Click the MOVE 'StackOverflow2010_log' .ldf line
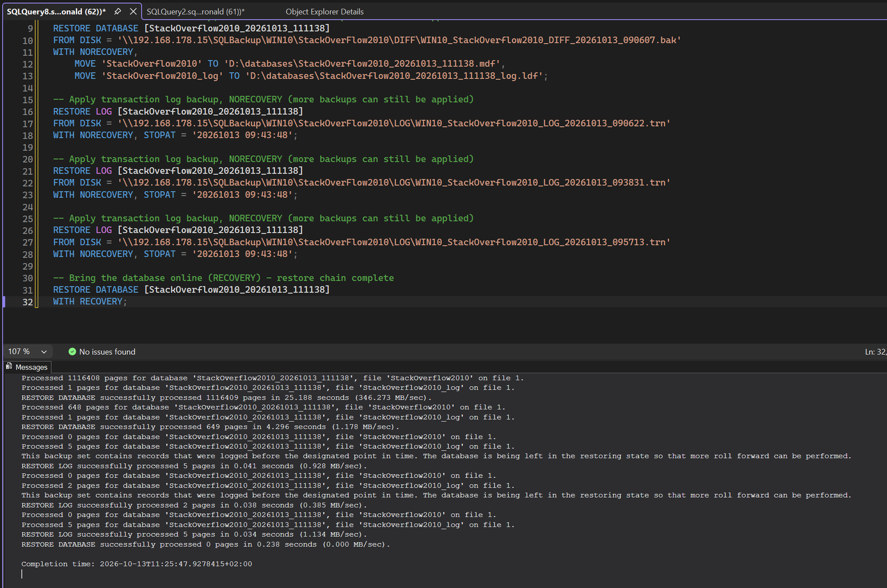 coord(311,76)
